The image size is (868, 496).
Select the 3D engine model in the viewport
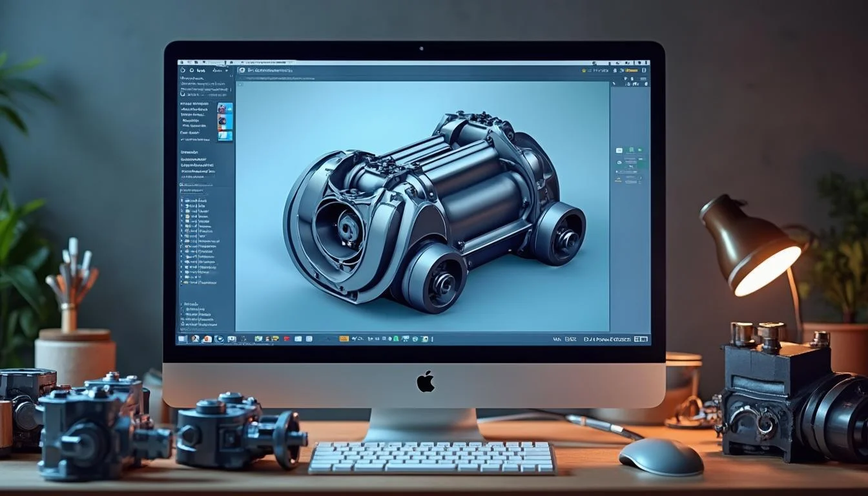tap(434, 212)
